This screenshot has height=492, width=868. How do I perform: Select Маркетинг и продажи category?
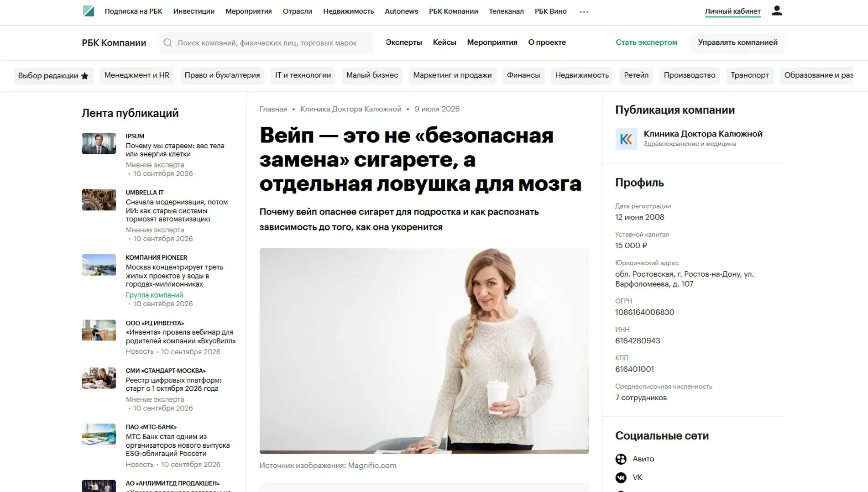click(x=452, y=75)
